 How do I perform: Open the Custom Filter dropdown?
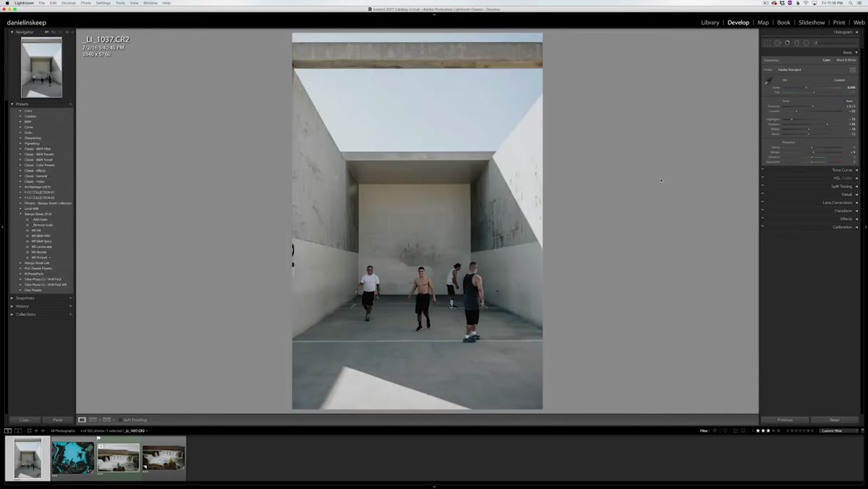839,430
